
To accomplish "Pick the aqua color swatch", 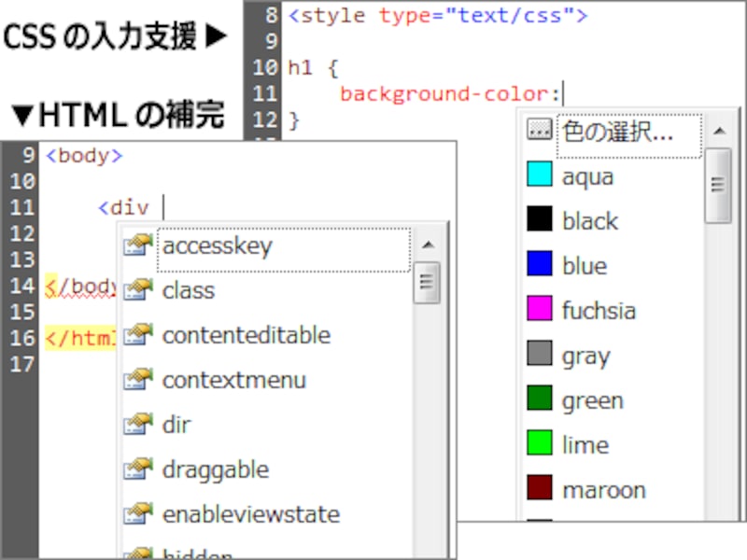I will coord(540,174).
